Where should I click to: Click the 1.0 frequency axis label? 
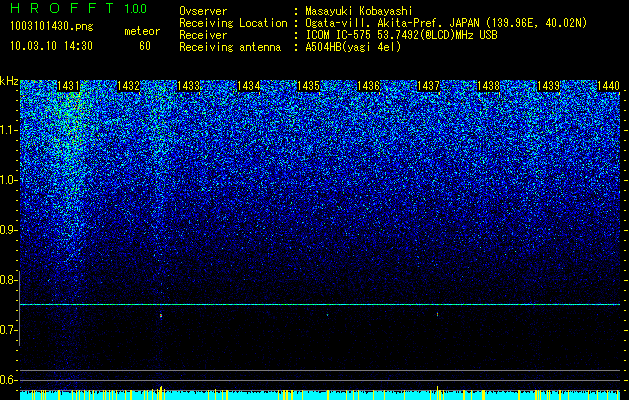(8, 180)
